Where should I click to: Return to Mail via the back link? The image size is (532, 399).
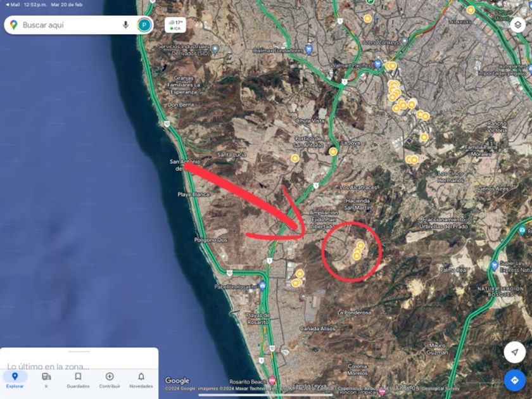13,5
